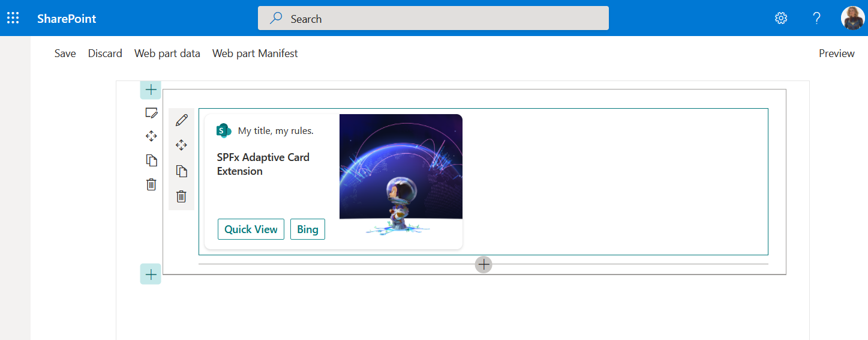The height and width of the screenshot is (340, 868).
Task: Edit the web part with the pencil icon
Action: (x=181, y=120)
